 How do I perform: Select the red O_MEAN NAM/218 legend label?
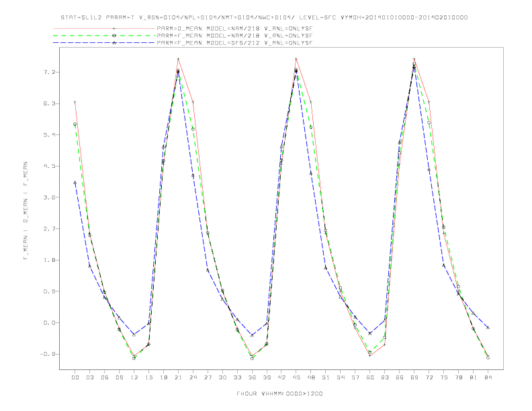pos(235,28)
